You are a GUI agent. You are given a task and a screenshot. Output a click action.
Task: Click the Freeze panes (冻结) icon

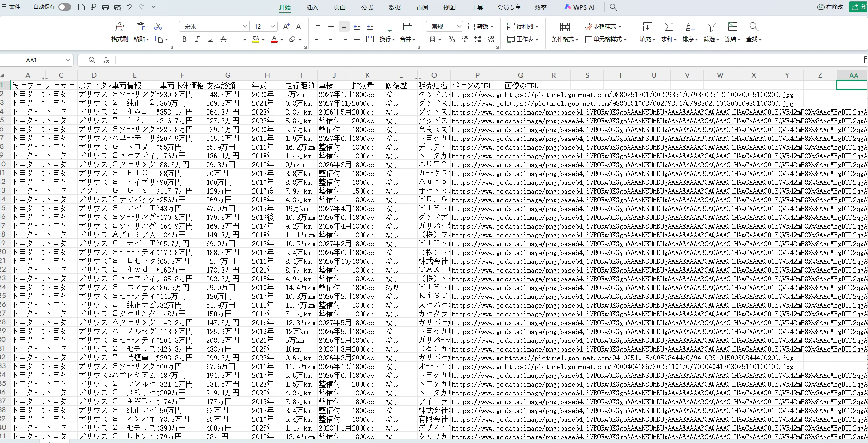733,27
